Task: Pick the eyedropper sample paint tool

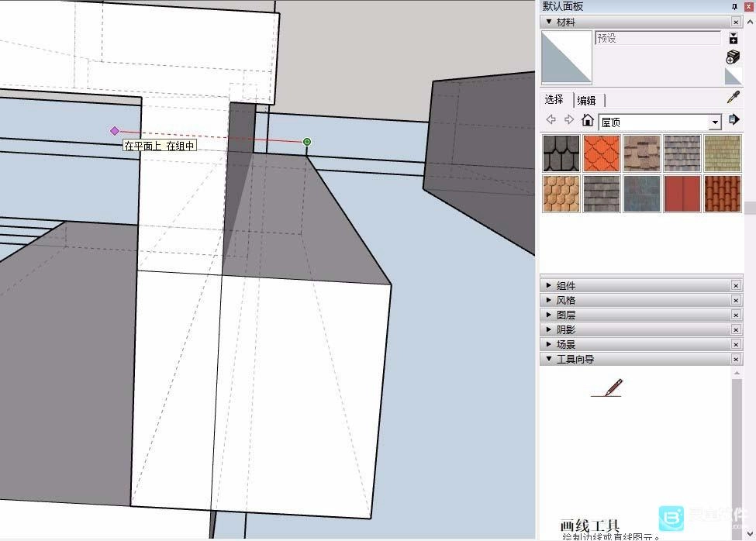Action: pos(733,98)
